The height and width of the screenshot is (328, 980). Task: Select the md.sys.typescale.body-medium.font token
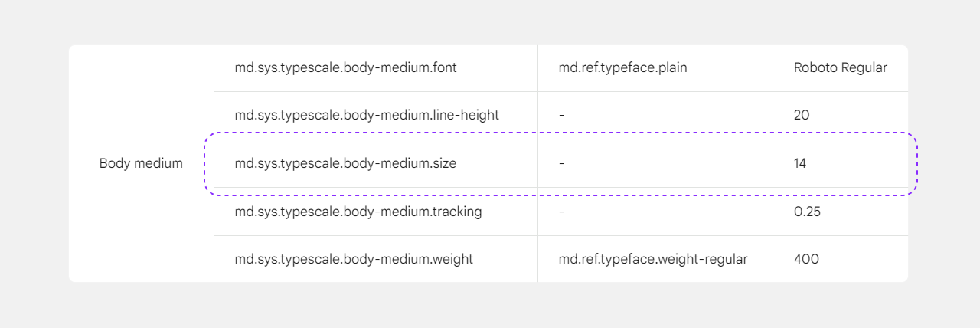click(x=345, y=67)
